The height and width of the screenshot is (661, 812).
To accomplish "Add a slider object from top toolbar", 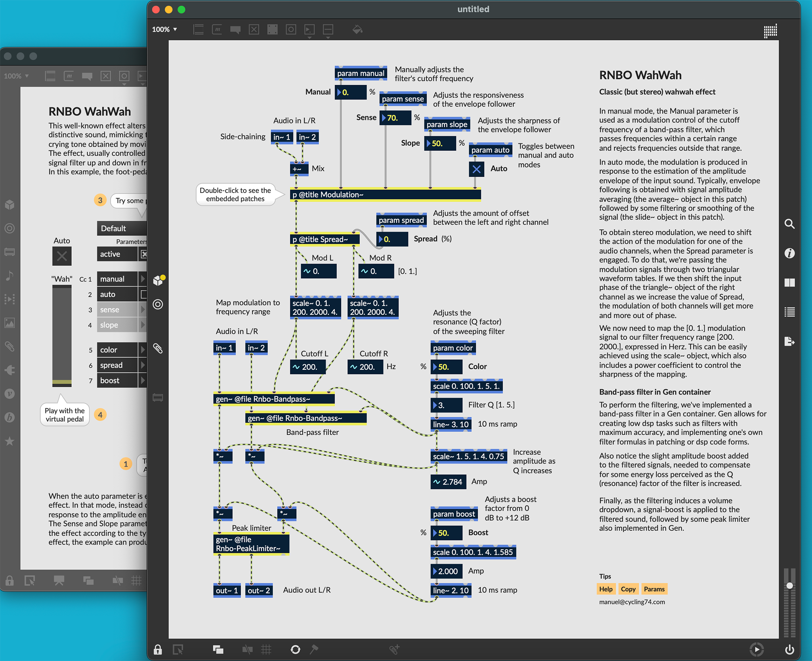I will pos(328,30).
